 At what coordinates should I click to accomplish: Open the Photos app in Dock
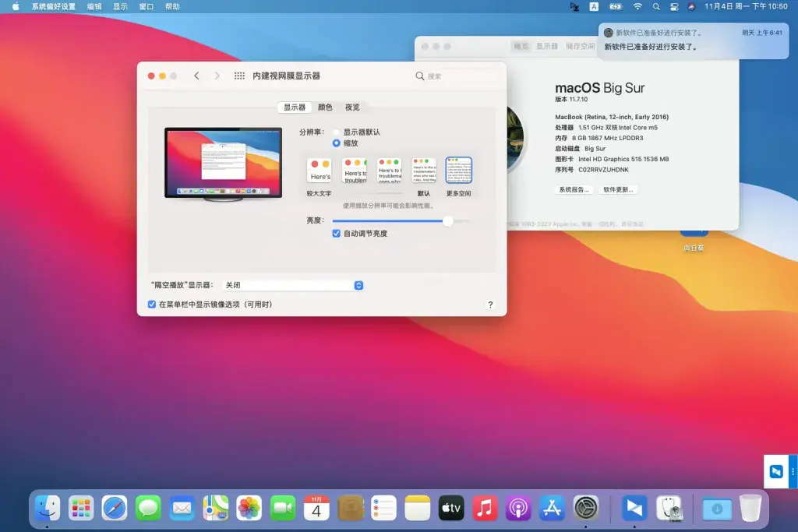coord(249,508)
